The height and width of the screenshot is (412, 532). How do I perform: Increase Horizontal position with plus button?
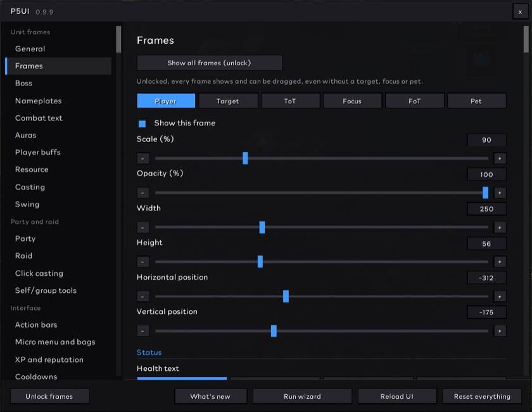click(x=500, y=296)
